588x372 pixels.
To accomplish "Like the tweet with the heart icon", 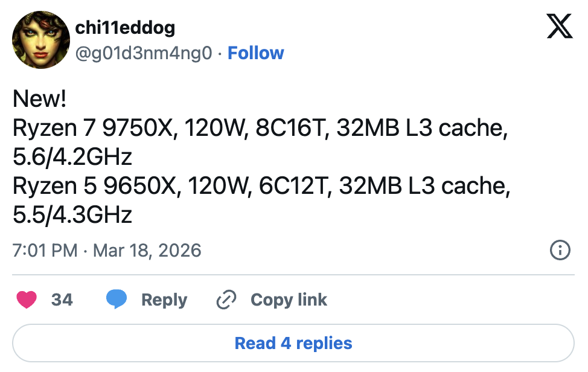I will pos(27,300).
